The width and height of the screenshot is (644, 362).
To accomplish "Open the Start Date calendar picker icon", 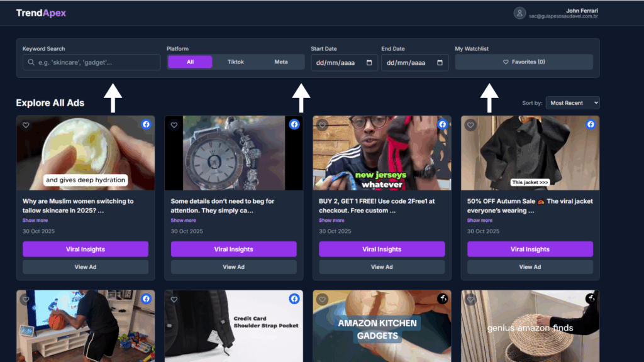I will [x=369, y=63].
